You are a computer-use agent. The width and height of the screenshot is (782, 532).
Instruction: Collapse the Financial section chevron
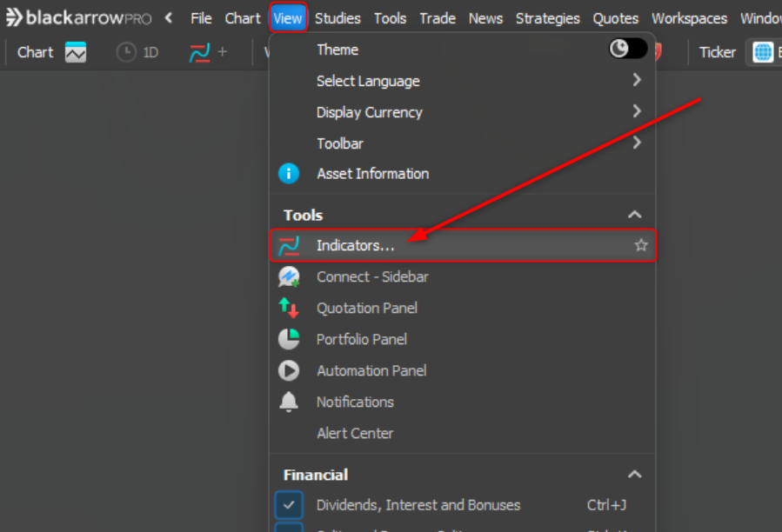coord(634,474)
